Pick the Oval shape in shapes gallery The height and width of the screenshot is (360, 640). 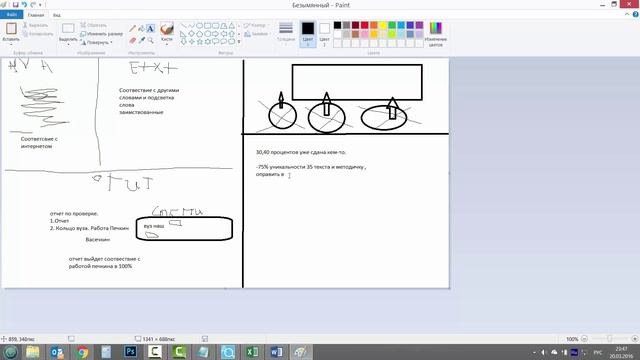[x=200, y=26]
